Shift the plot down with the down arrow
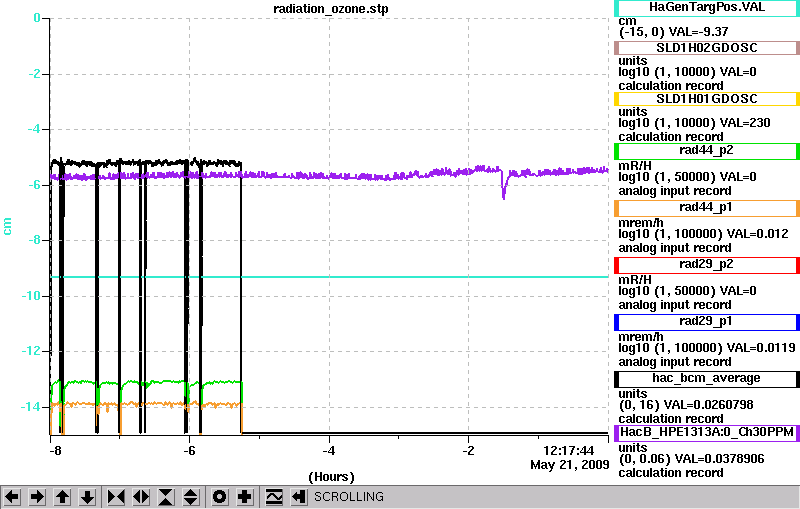This screenshot has height=509, width=800. [x=87, y=497]
